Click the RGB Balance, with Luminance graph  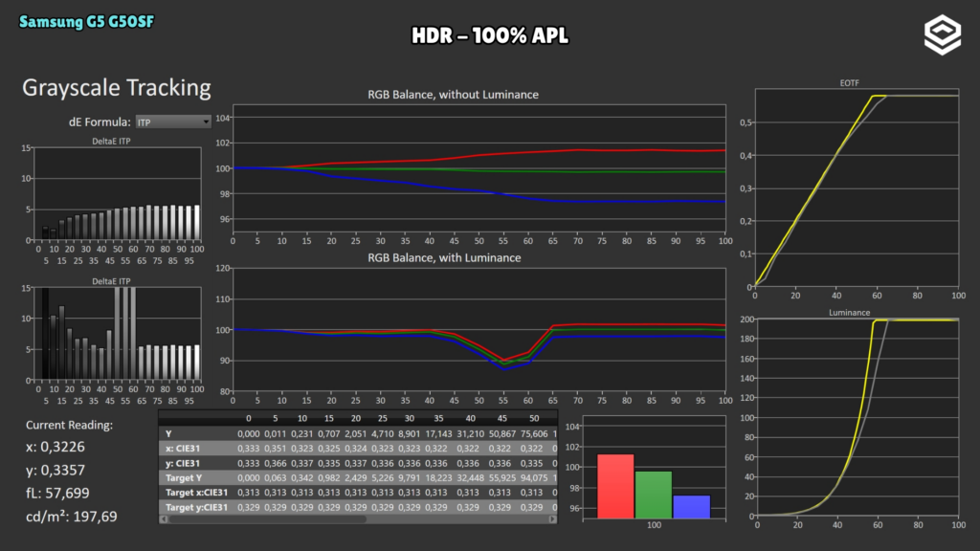[x=479, y=329]
